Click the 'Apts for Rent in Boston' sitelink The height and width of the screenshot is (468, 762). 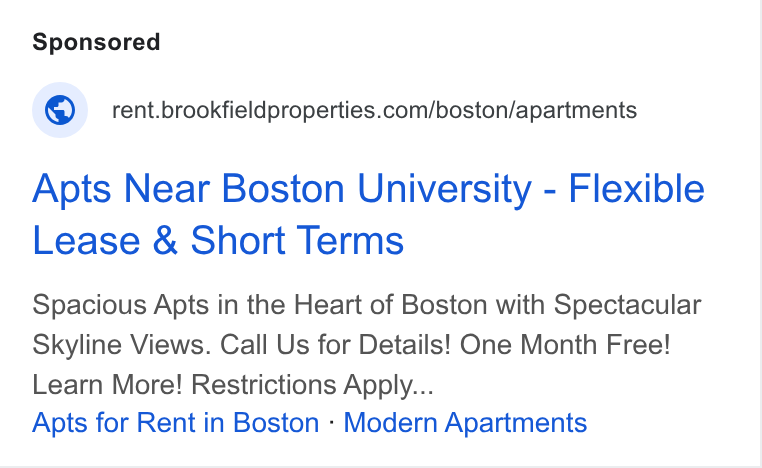175,422
